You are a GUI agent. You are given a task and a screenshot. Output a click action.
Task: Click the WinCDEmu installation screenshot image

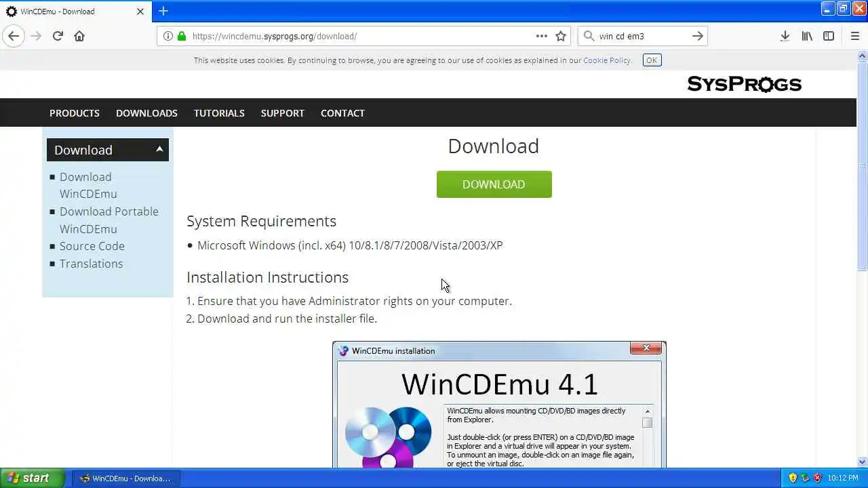tap(499, 405)
